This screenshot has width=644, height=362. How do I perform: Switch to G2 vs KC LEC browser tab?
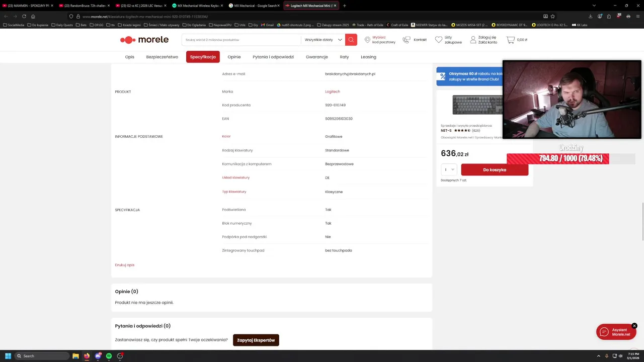(x=141, y=6)
